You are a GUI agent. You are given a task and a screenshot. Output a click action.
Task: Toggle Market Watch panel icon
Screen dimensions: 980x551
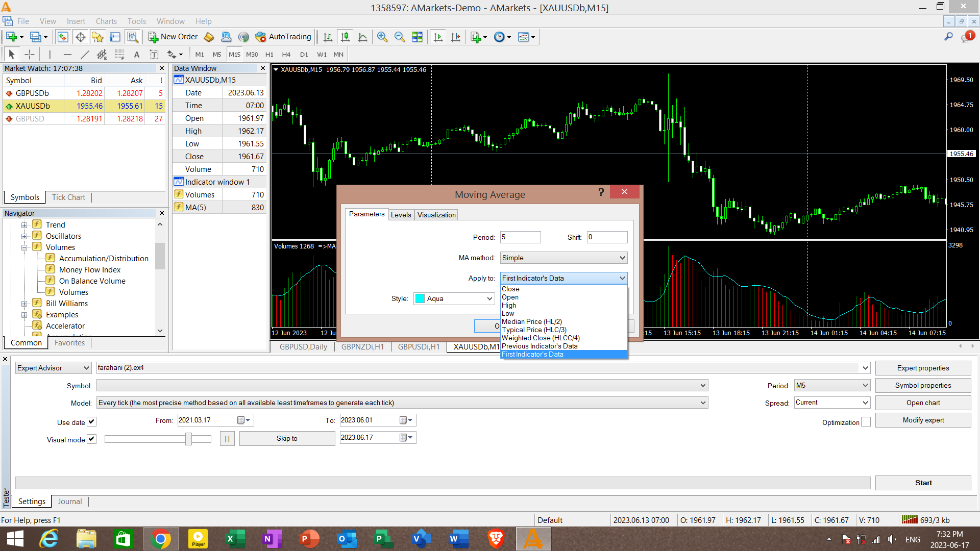[x=63, y=37]
